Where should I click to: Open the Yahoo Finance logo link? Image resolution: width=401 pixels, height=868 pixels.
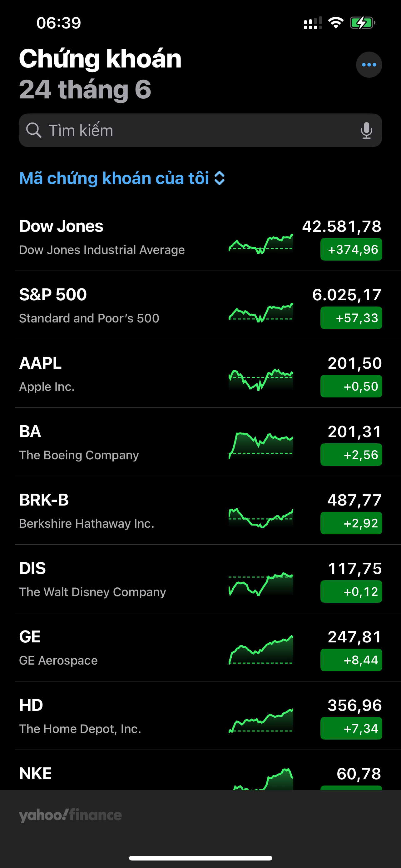pos(70,815)
